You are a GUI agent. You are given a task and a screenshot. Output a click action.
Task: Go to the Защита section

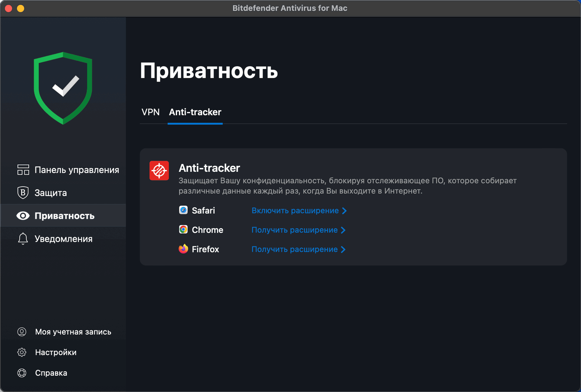63,193
